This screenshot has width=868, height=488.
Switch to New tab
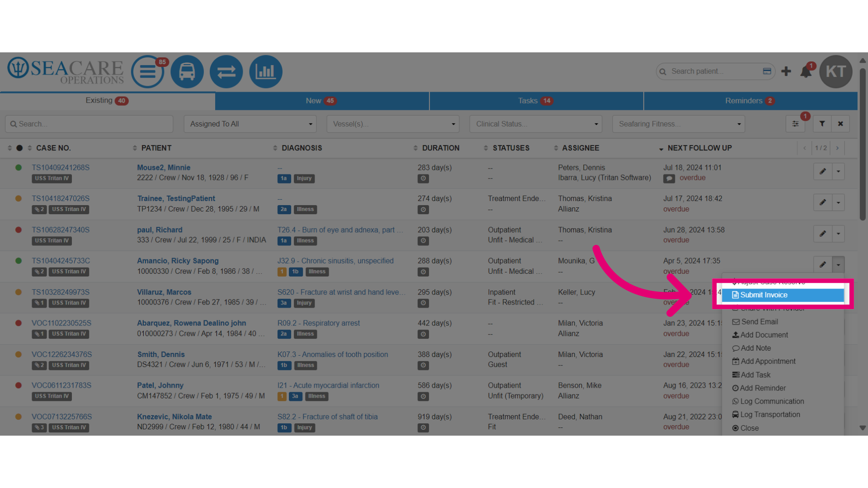322,101
